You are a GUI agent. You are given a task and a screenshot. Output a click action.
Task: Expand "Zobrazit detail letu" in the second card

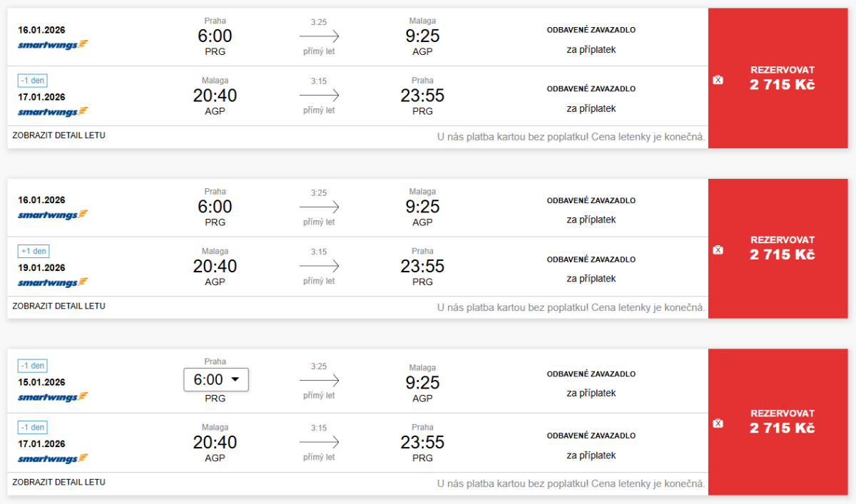point(58,306)
